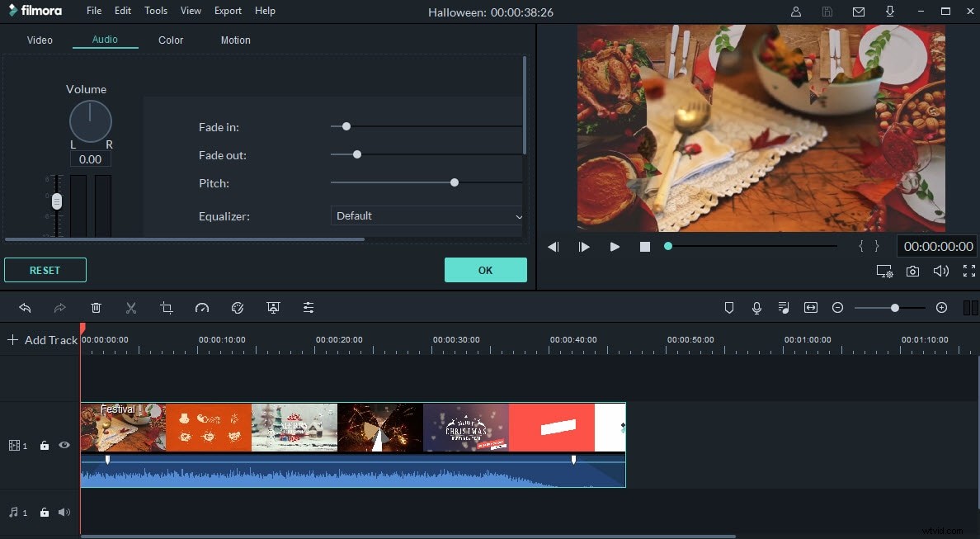Image resolution: width=980 pixels, height=539 pixels.
Task: Take a snapshot with the camera icon
Action: [x=912, y=270]
